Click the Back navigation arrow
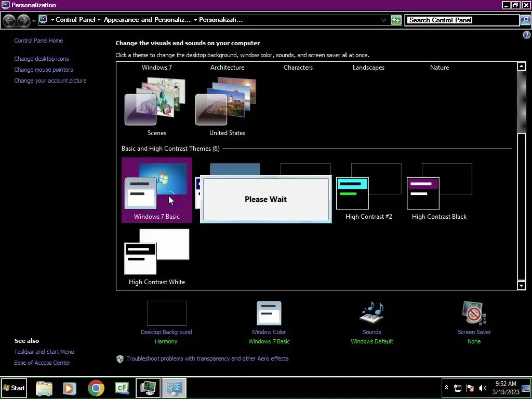The height and width of the screenshot is (399, 532). click(x=9, y=21)
